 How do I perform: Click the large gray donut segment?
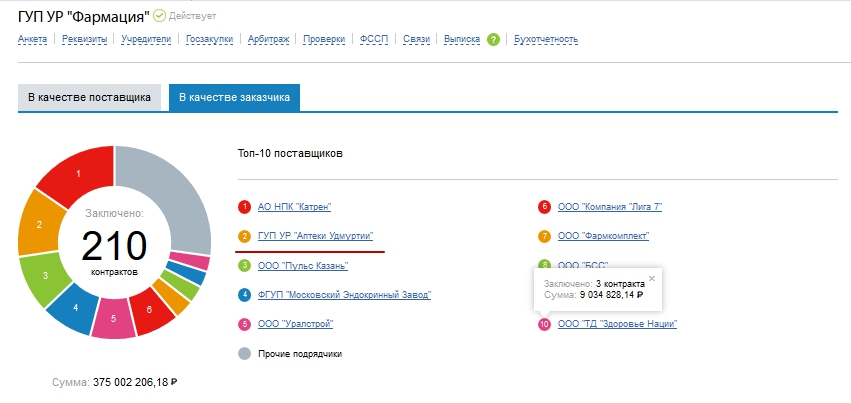[176, 193]
